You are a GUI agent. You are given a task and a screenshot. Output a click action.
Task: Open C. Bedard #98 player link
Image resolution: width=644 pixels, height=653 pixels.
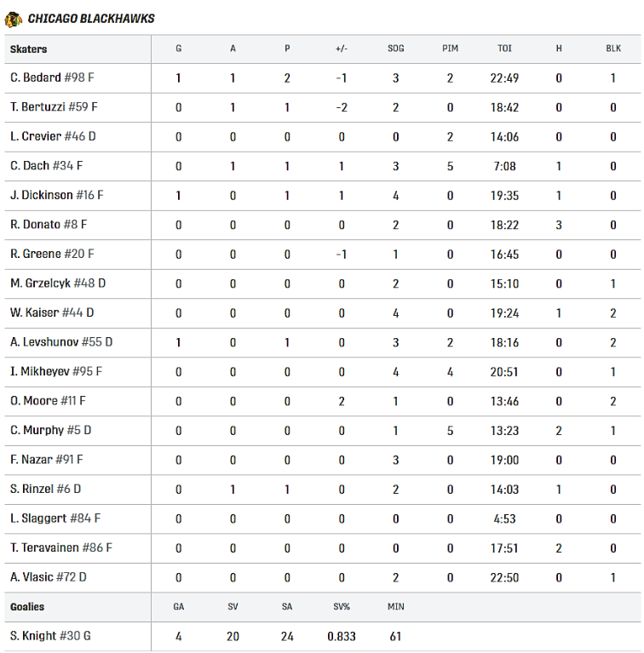[52, 78]
